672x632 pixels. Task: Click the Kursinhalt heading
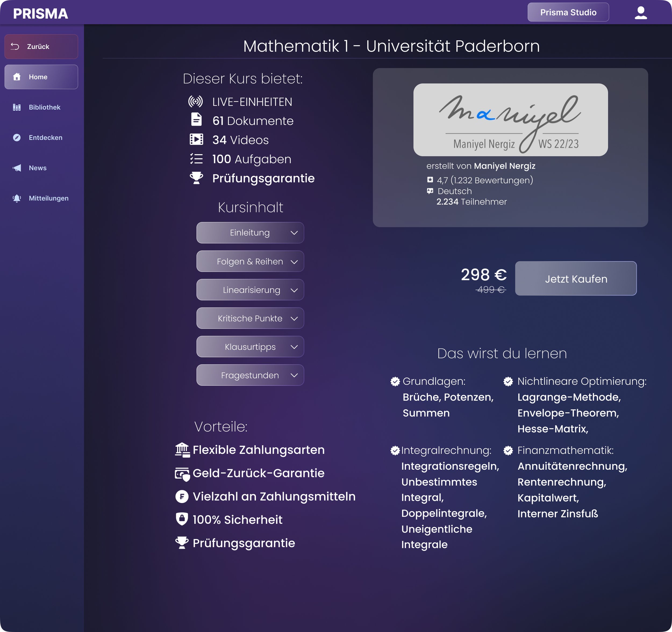click(x=251, y=207)
